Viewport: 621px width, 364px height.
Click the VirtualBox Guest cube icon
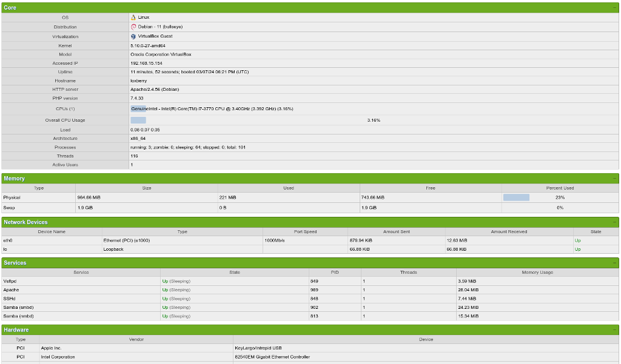click(x=133, y=36)
